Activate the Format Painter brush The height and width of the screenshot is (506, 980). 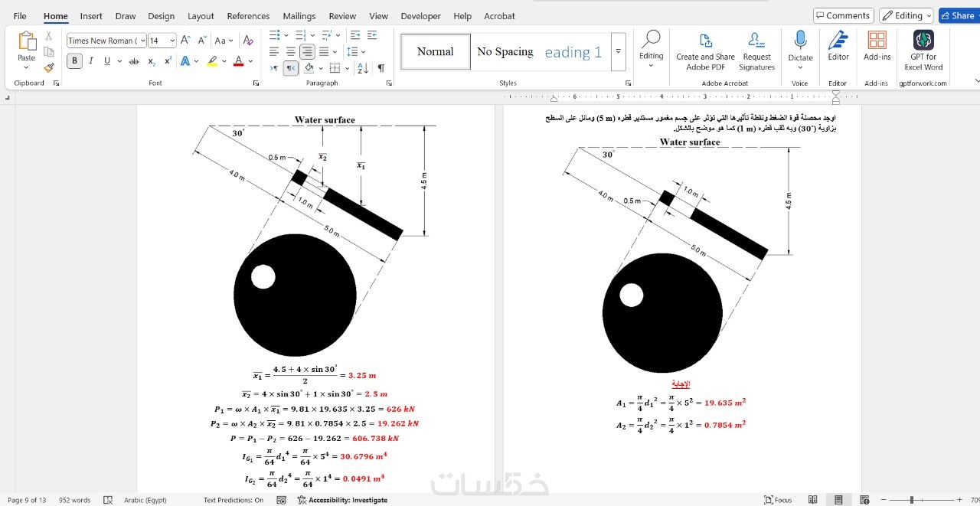tap(49, 67)
